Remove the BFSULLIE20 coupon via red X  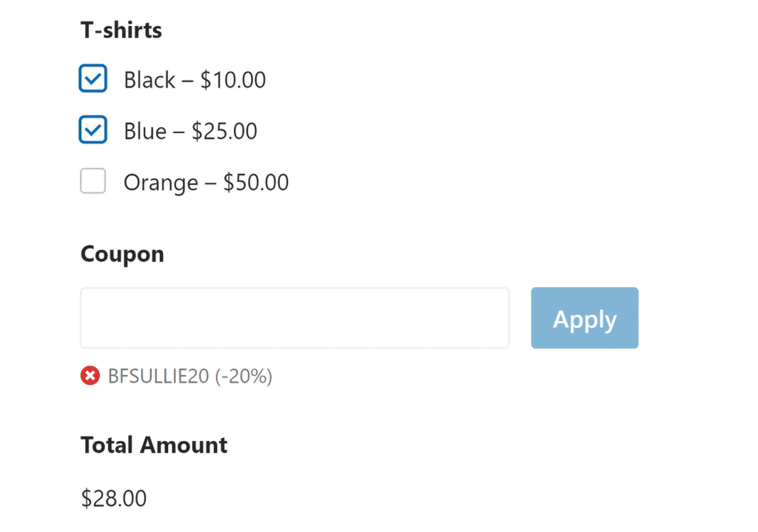tap(90, 376)
